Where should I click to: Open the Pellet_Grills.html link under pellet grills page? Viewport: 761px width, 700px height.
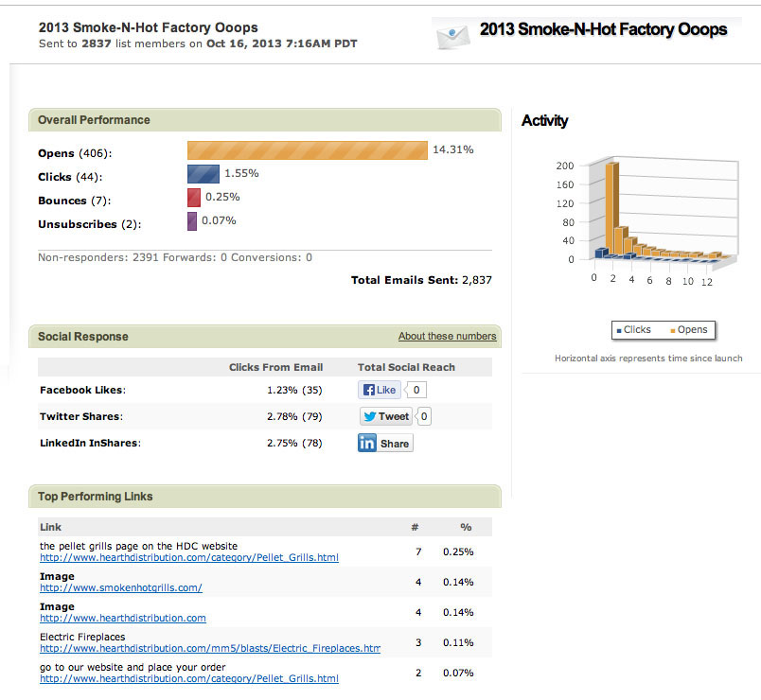coord(188,558)
